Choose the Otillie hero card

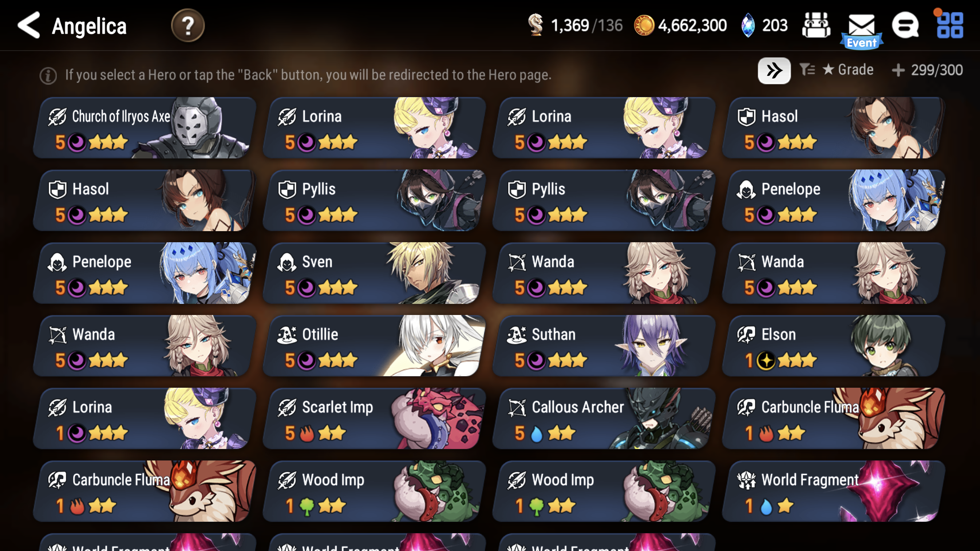tap(374, 346)
